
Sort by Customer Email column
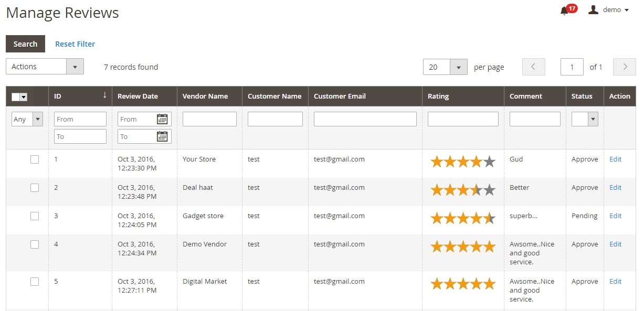pyautogui.click(x=340, y=96)
